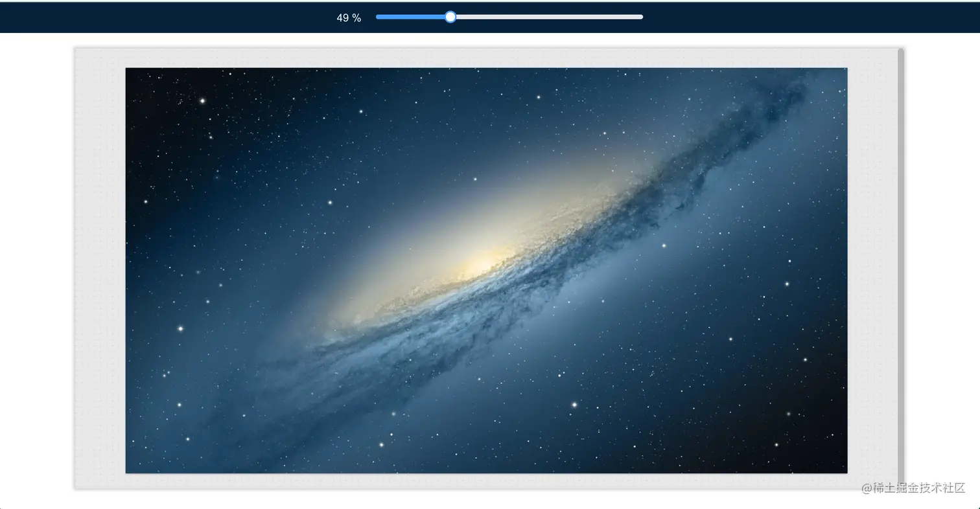
Task: Click the galaxy image on the canvas
Action: pyautogui.click(x=486, y=271)
